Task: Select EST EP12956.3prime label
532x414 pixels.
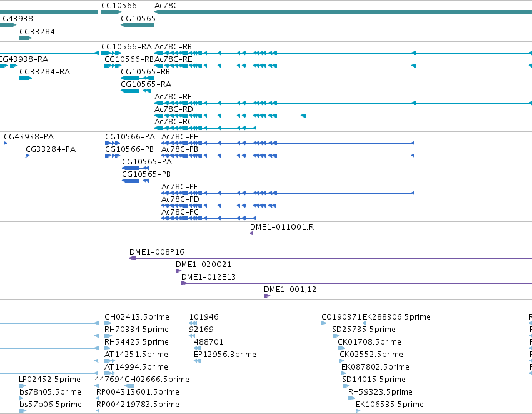Action: pos(225,355)
